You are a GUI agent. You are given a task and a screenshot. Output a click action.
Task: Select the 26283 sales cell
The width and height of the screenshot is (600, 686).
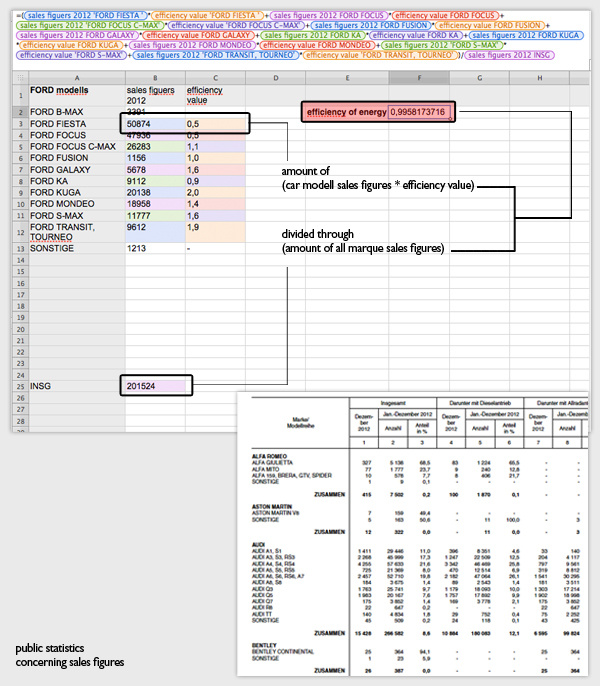[x=155, y=147]
